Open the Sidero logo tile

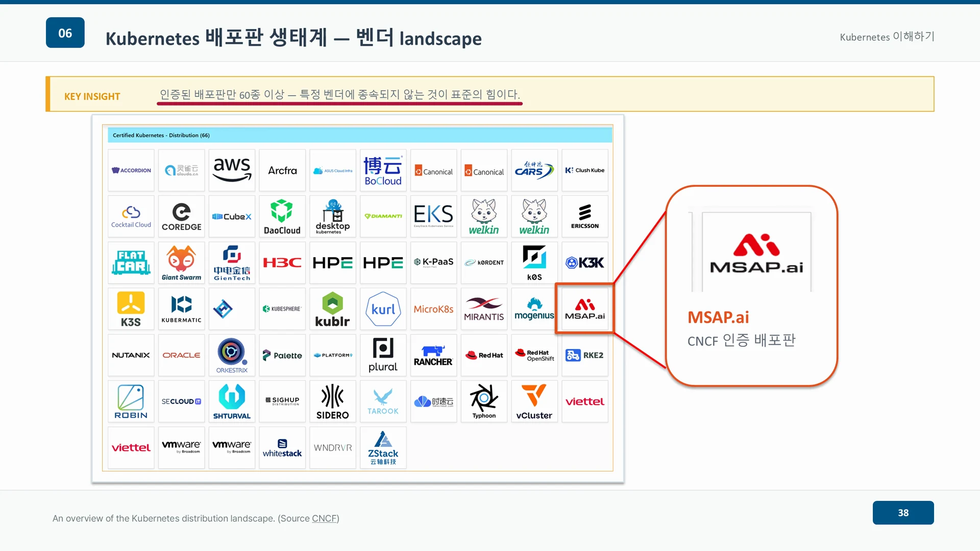pyautogui.click(x=332, y=402)
